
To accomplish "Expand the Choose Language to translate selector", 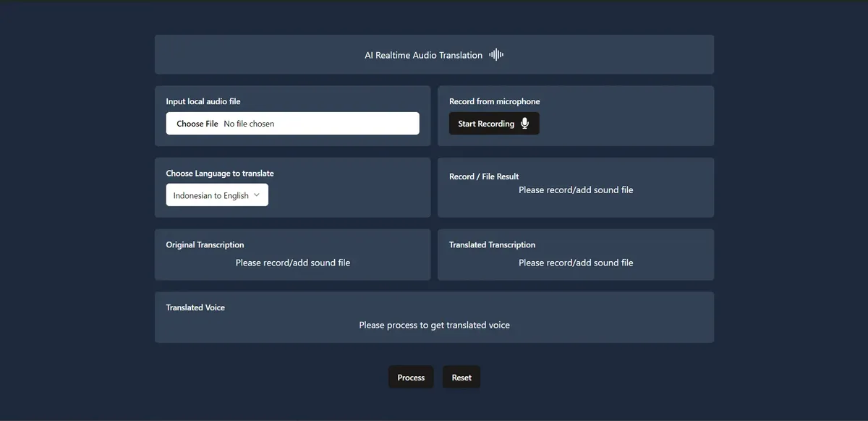I will coord(217,195).
